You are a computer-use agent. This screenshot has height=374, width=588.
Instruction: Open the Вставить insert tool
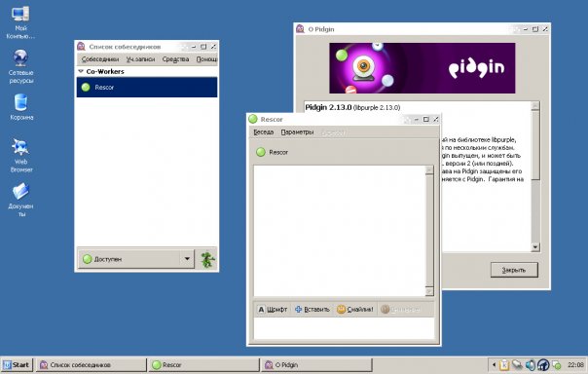312,310
